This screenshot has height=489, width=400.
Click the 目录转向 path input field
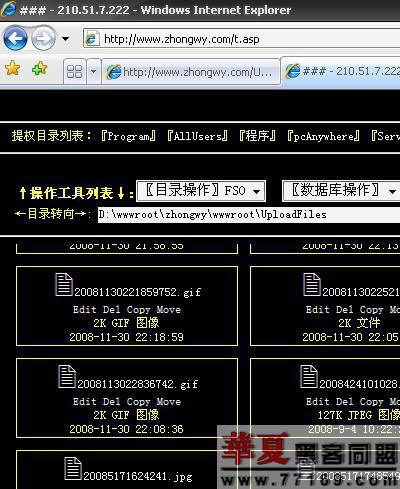point(249,215)
